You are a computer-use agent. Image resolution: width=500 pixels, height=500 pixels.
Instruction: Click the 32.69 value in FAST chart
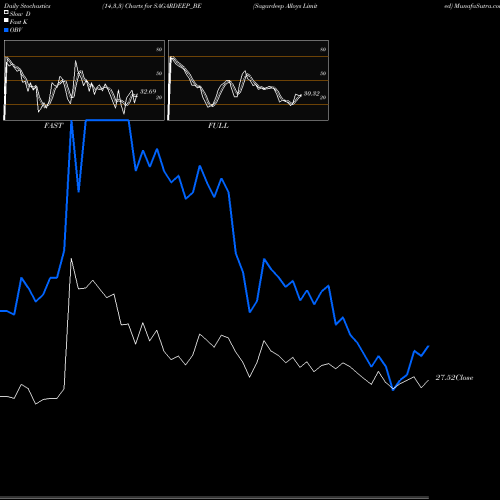coord(148,91)
